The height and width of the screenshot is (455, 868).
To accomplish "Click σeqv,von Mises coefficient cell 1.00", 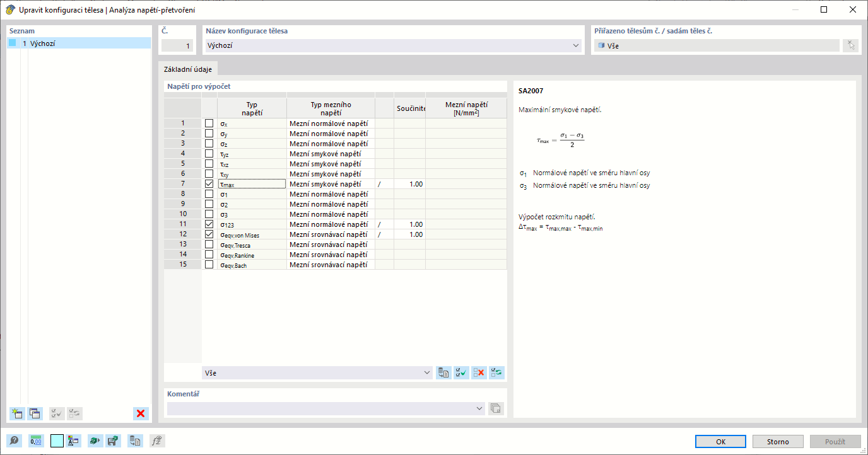I will point(409,234).
